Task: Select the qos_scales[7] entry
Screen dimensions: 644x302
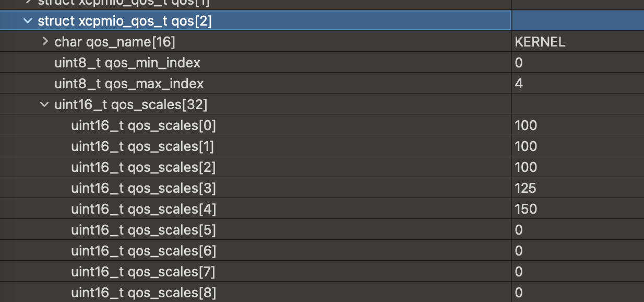Action: pyautogui.click(x=143, y=272)
